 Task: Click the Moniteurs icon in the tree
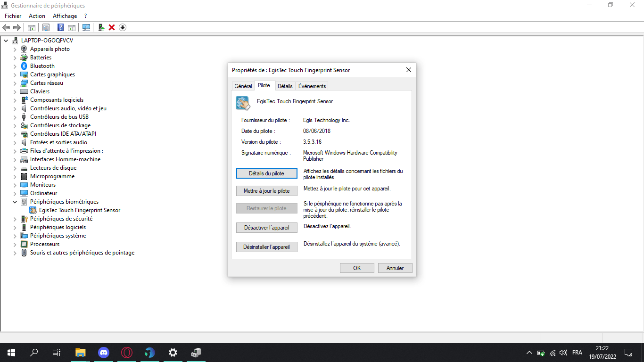(24, 185)
